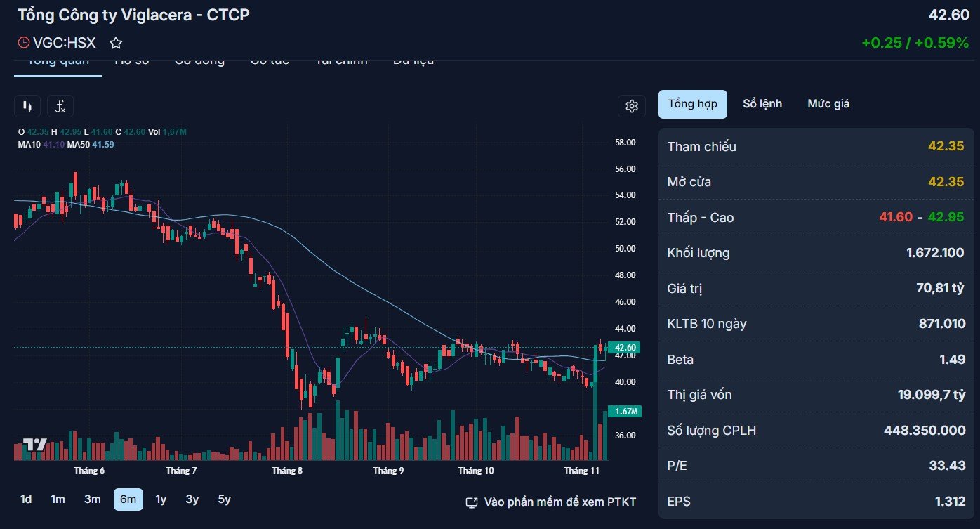Click the volume label 1.67M on axis
This screenshot has width=980, height=529.
pyautogui.click(x=625, y=412)
